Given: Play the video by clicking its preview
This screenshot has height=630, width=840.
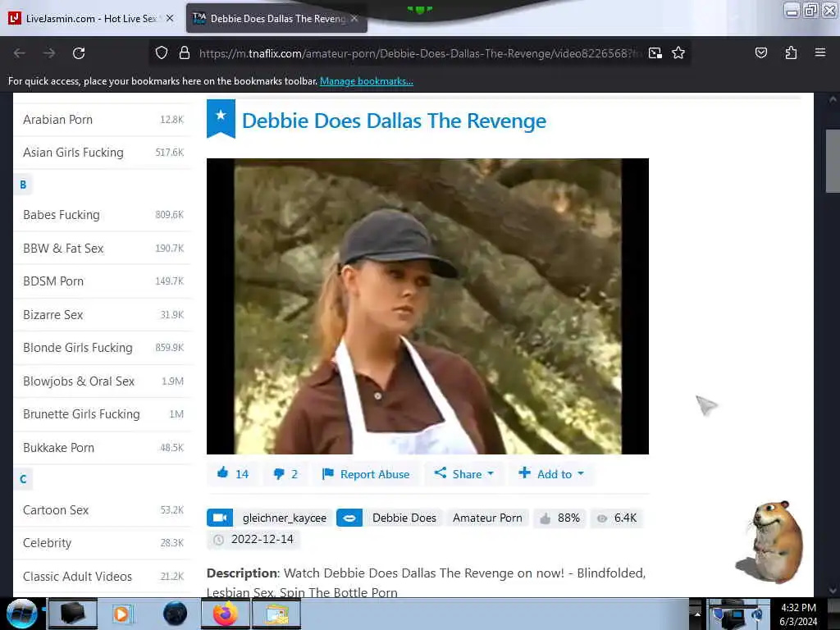Looking at the screenshot, I should pos(427,306).
